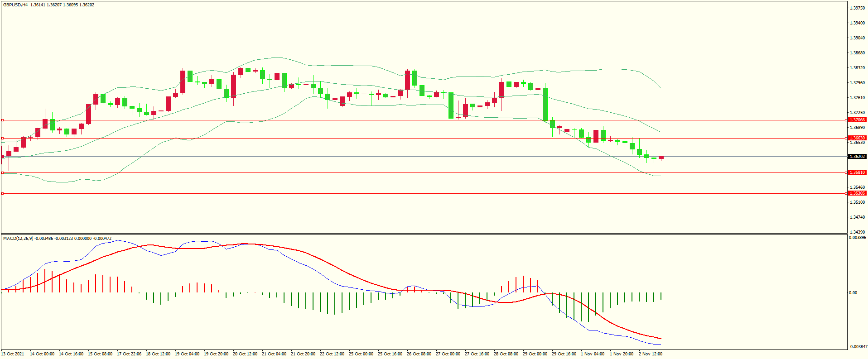
Task: Select the red 1.37066 price level tag
Action: tap(857, 120)
